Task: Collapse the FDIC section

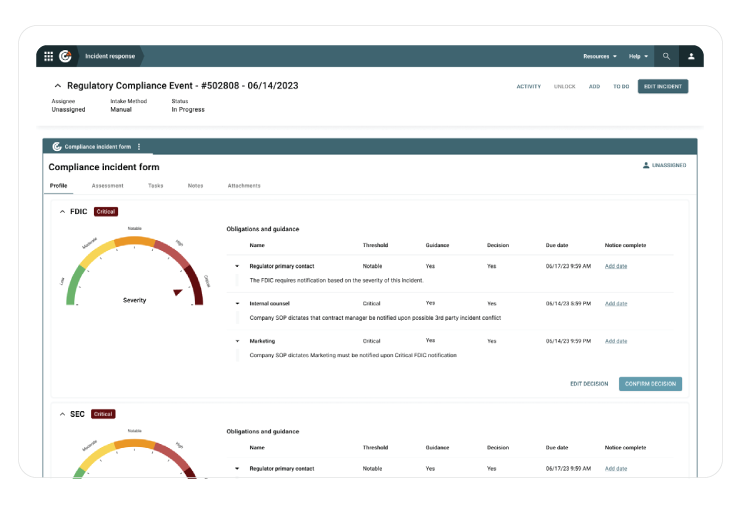Action: click(x=61, y=212)
